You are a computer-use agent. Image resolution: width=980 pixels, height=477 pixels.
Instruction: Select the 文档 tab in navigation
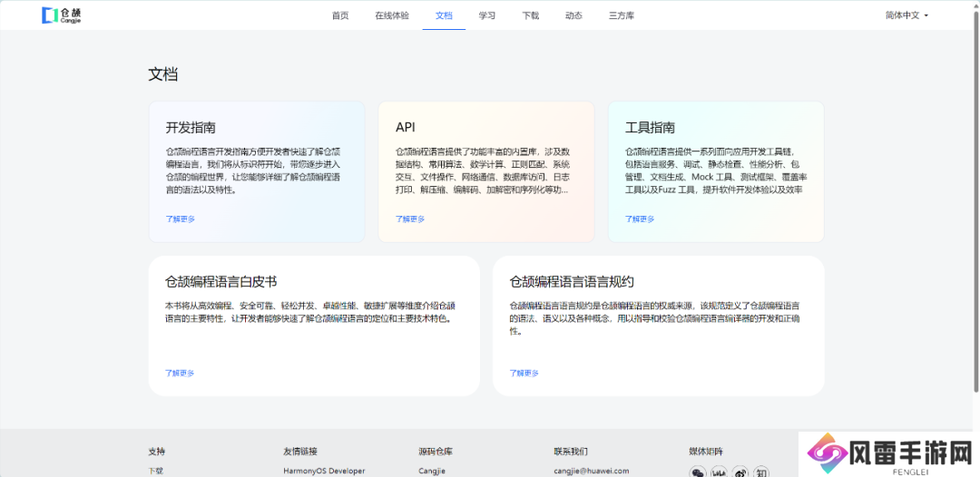point(444,15)
